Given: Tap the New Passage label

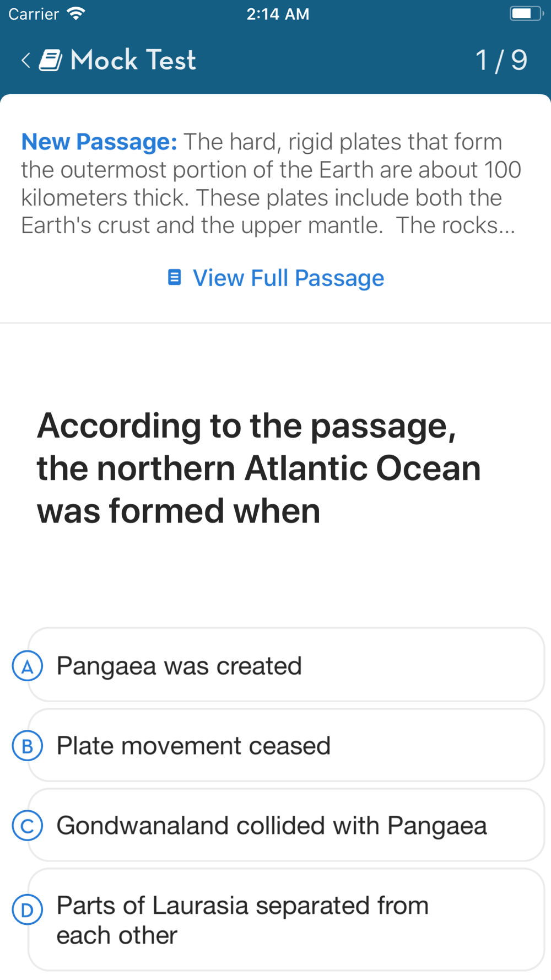Looking at the screenshot, I should 99,142.
